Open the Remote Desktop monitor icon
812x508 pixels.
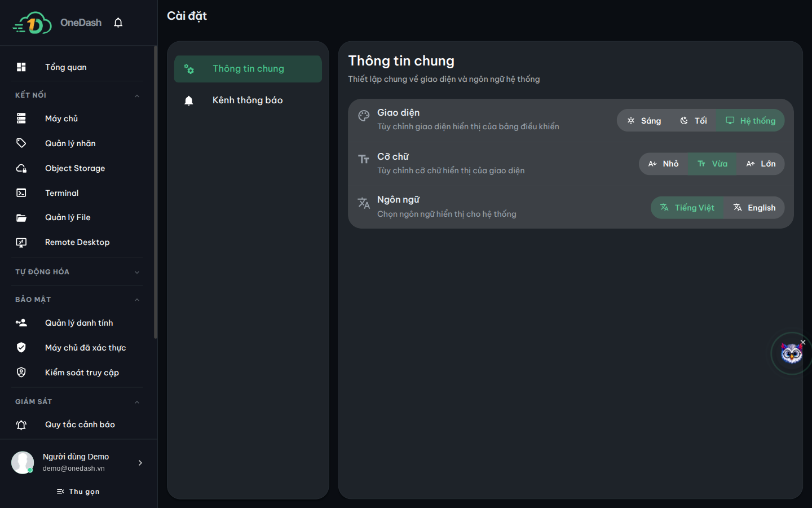click(21, 242)
